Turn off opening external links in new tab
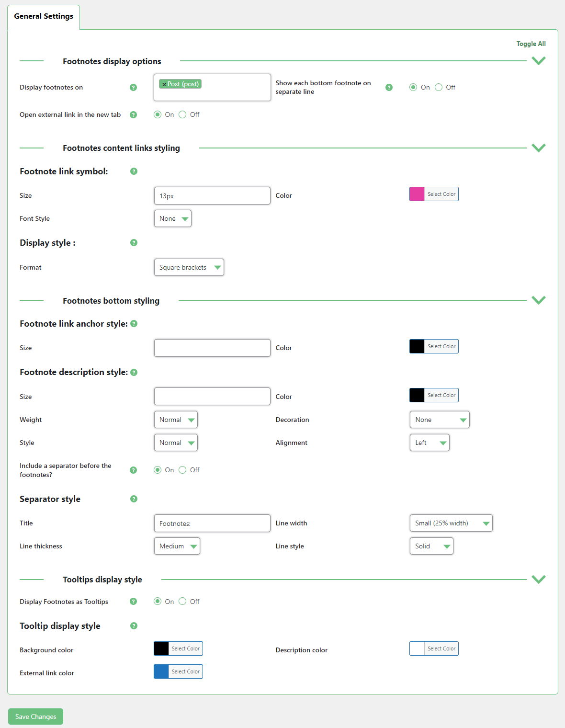 pyautogui.click(x=182, y=114)
